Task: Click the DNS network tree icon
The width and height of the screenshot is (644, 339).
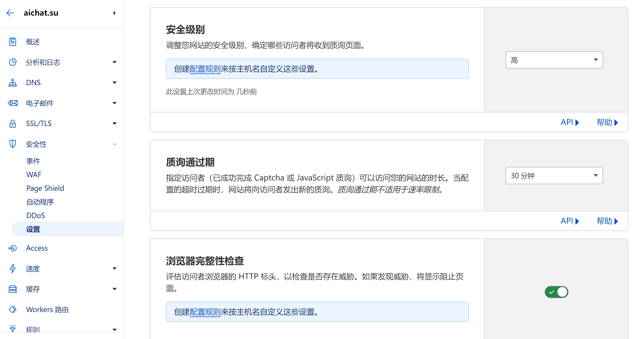Action: (x=13, y=83)
